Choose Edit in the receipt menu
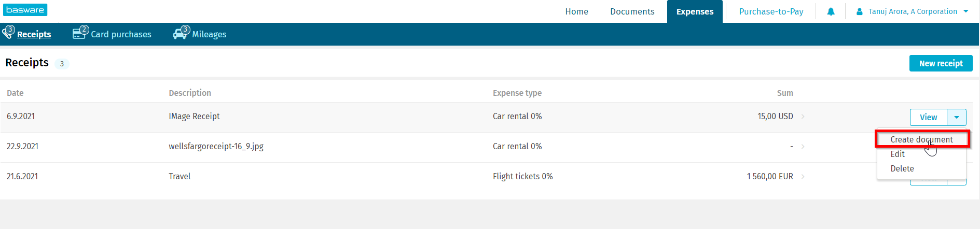The image size is (980, 229). click(898, 154)
